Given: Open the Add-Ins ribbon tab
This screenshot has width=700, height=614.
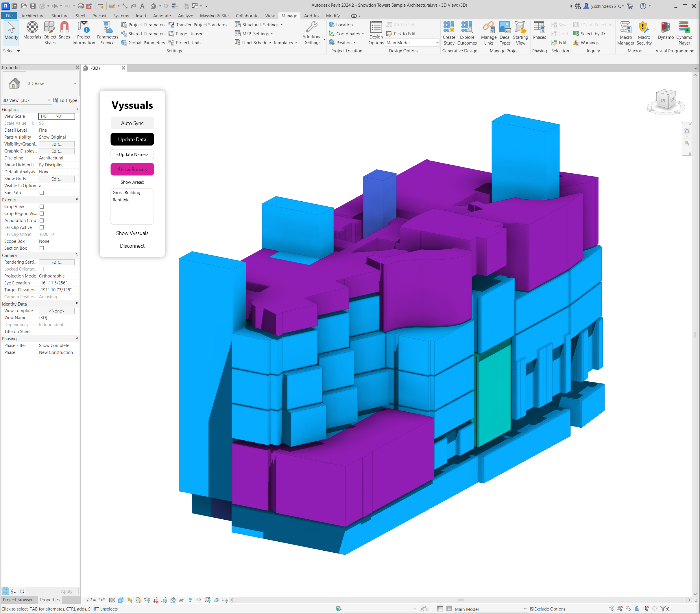Looking at the screenshot, I should point(311,16).
